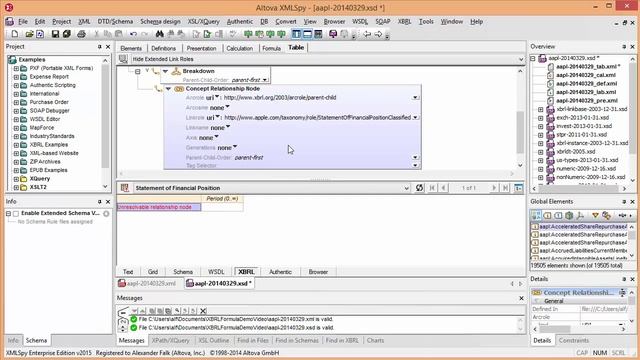
Task: Expand xbrl-linkbase-2003-12-31.xsd in Overview
Action: [x=540, y=109]
